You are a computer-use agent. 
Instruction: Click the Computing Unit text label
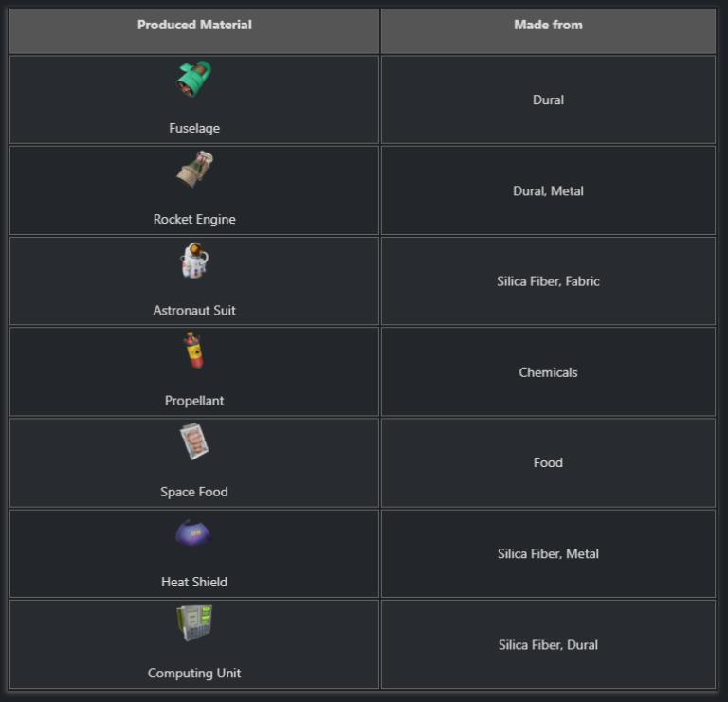coord(194,673)
